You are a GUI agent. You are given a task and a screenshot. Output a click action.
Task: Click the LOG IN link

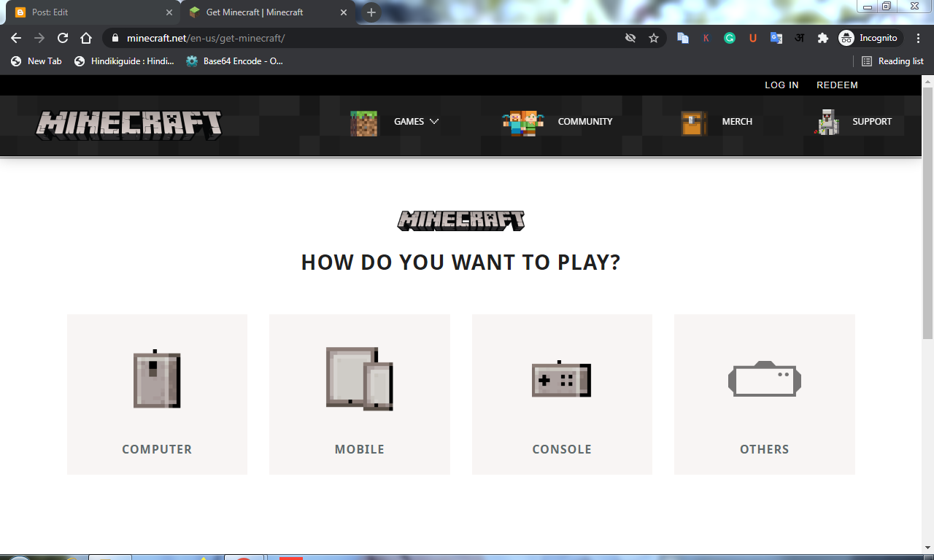click(x=781, y=85)
